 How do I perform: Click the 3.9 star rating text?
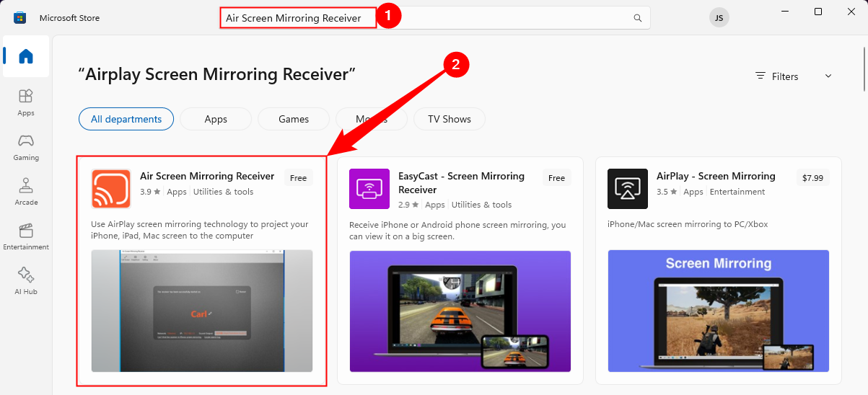(150, 192)
